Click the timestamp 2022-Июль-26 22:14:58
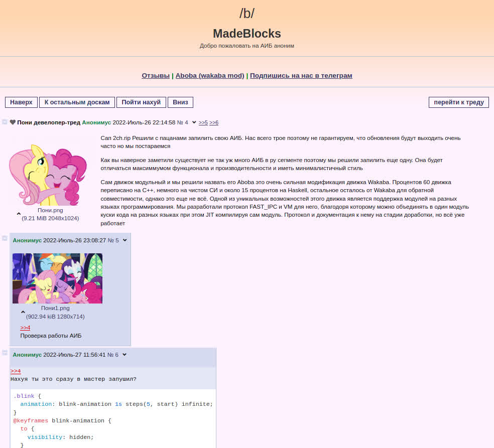Viewport: 494px width, 448px height. pos(144,122)
